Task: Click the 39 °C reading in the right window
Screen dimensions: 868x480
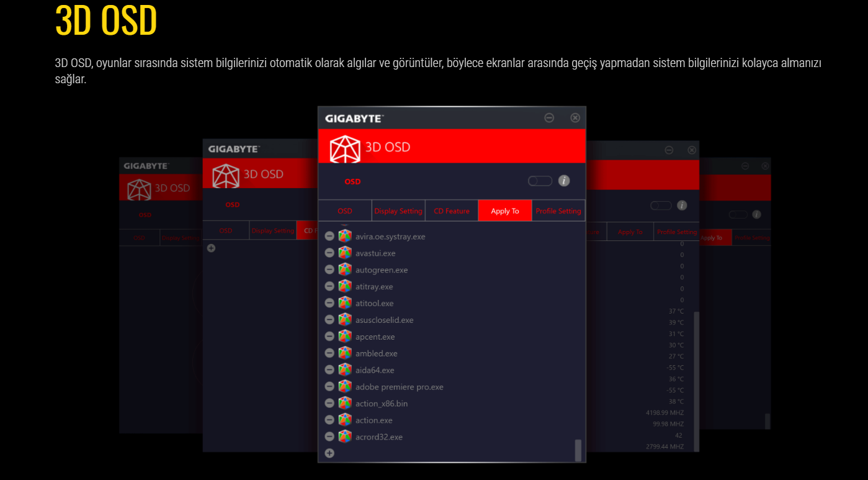Action: pyautogui.click(x=676, y=323)
